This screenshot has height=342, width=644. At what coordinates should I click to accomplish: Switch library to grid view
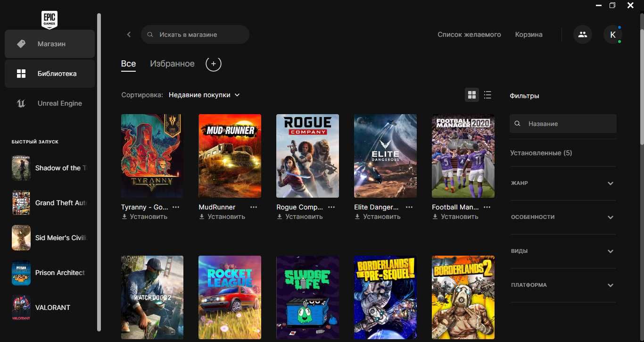472,95
